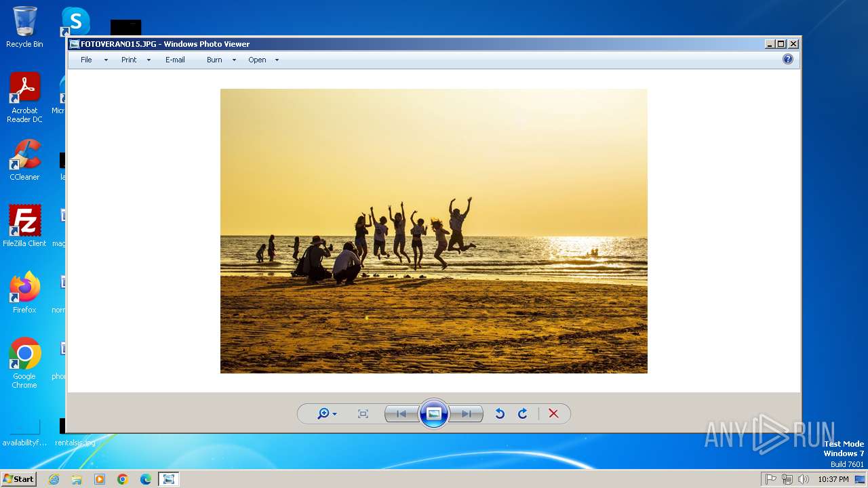This screenshot has height=488, width=868.
Task: Click the E-mail menu button
Action: (175, 60)
